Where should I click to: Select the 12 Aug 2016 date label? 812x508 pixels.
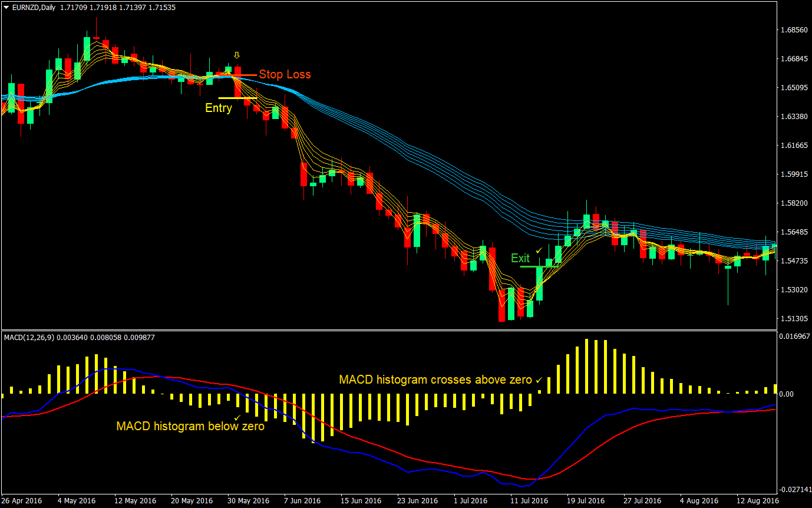click(x=757, y=500)
